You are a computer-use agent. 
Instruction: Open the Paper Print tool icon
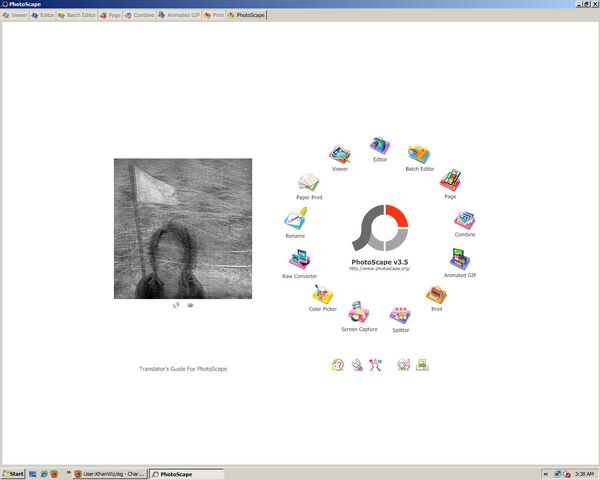308,182
